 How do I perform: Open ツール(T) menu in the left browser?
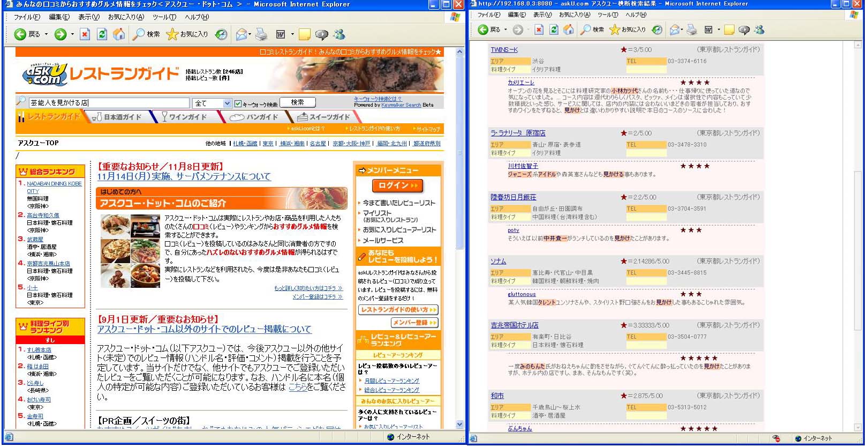point(164,17)
